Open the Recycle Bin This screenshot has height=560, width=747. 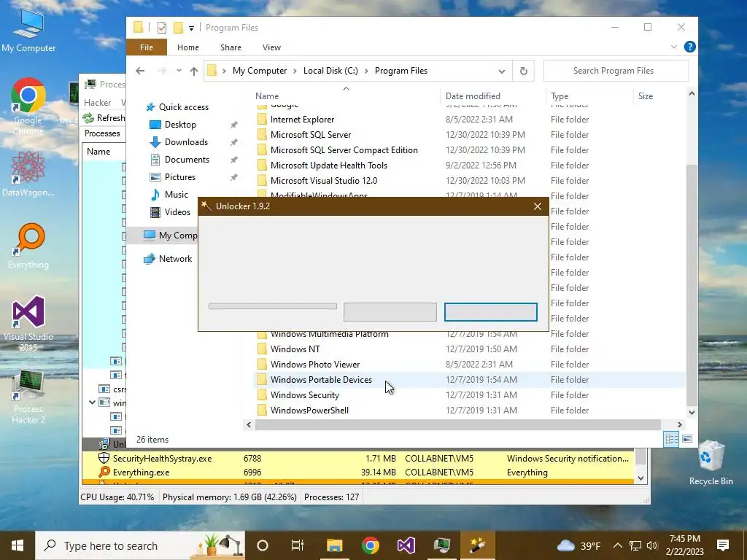coord(711,463)
